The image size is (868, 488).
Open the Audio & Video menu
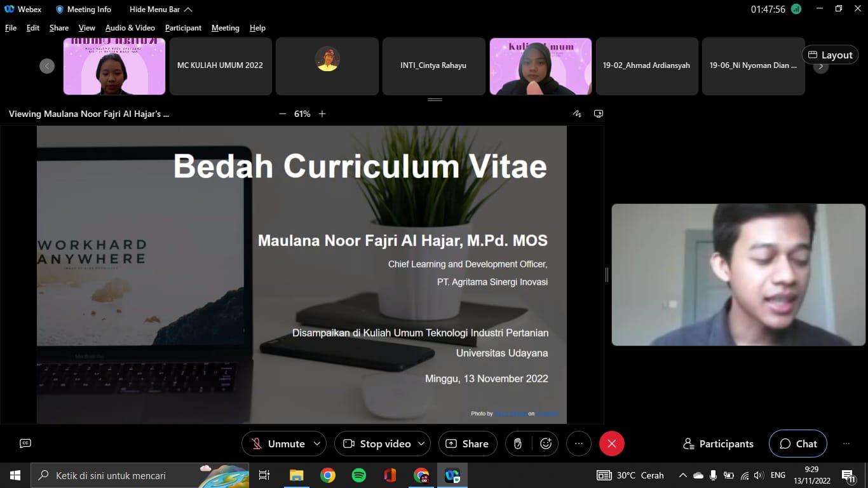[130, 28]
